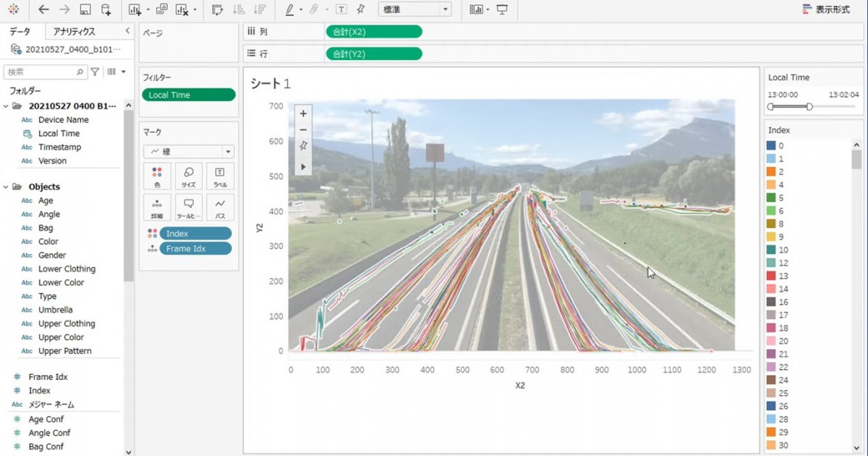Toggle mark labels with T icon
This screenshot has height=456, width=868.
pos(341,9)
